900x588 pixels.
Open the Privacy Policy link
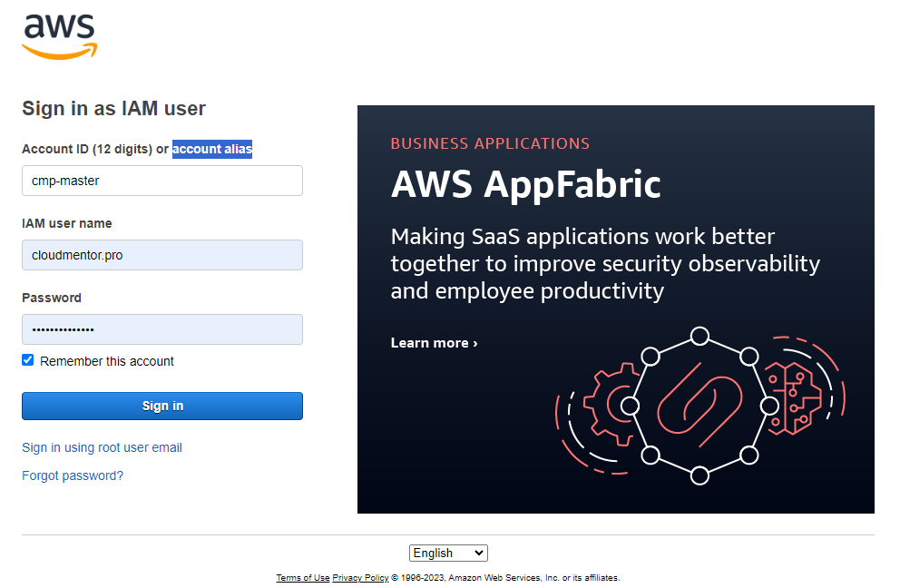click(360, 577)
